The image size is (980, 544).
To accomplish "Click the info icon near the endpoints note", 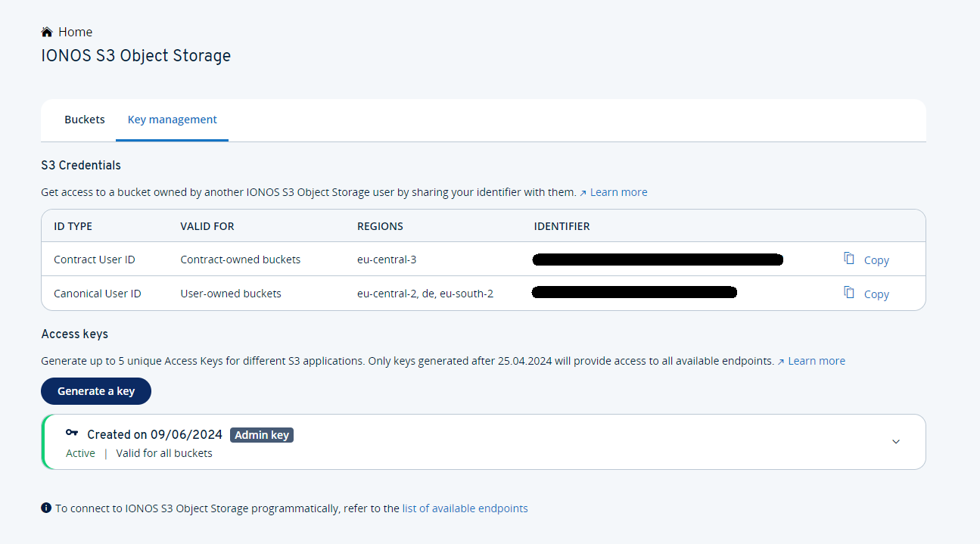I will coord(46,508).
